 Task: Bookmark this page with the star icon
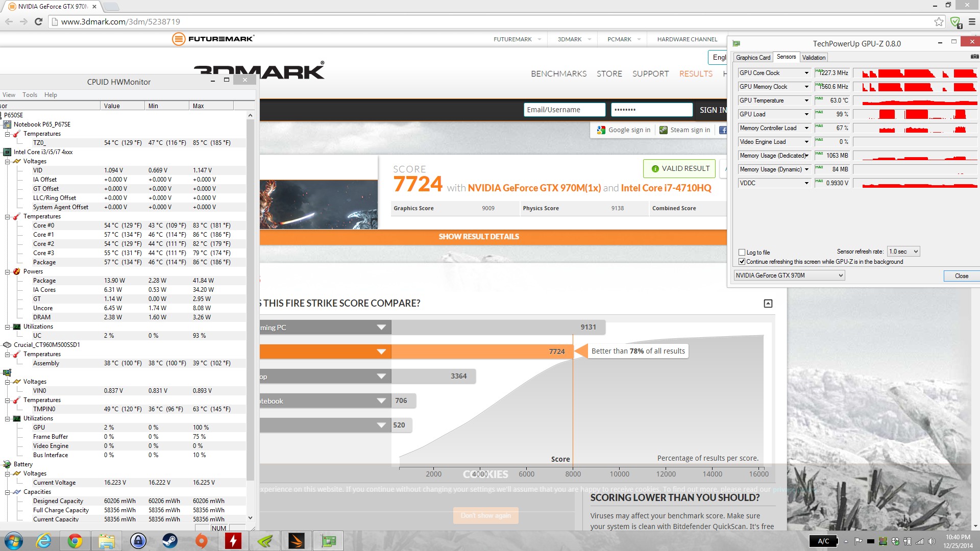coord(939,21)
